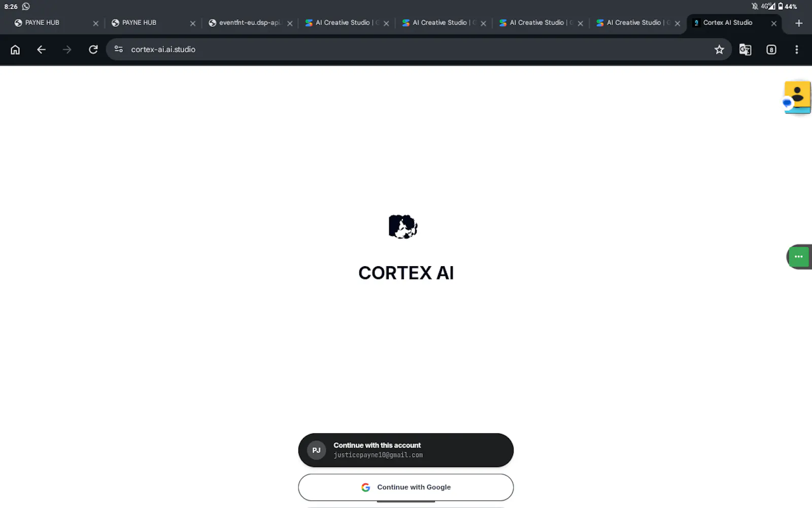Open the Google Translate icon

pyautogui.click(x=745, y=49)
